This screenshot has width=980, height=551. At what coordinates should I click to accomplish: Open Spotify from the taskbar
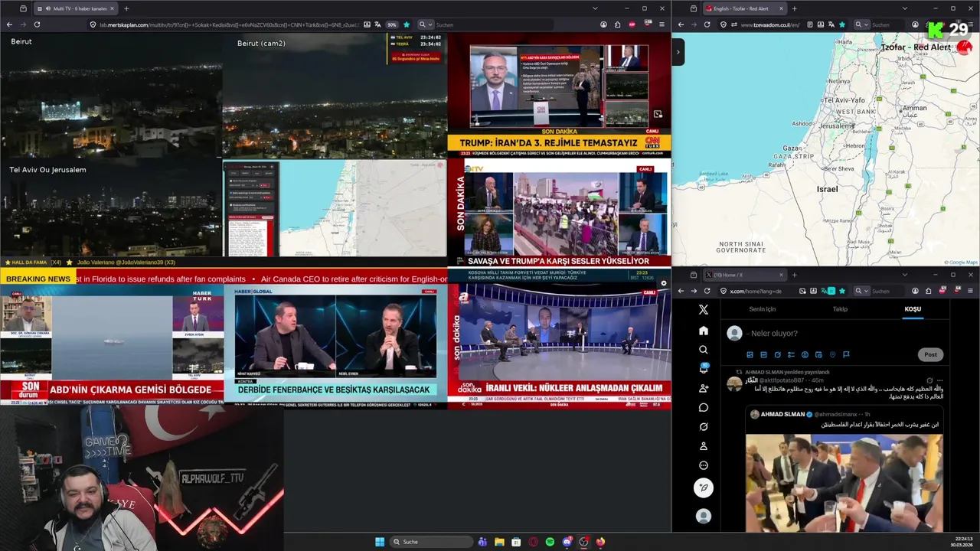coord(550,542)
